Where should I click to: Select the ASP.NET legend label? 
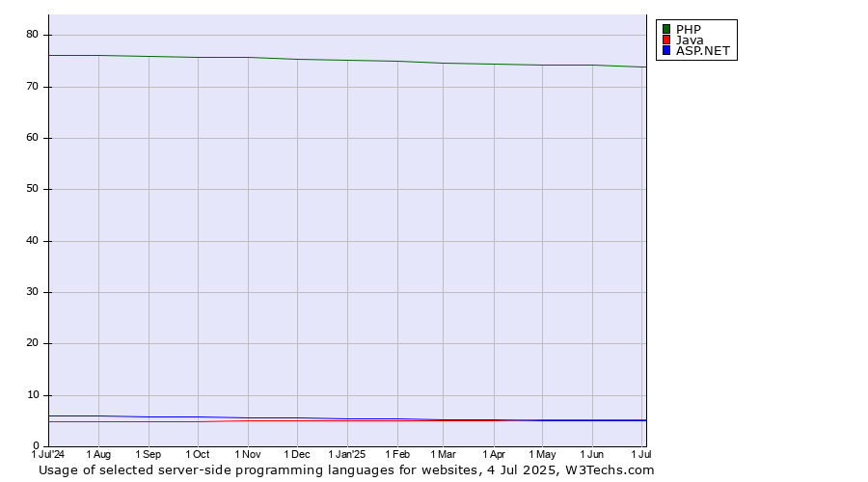coord(703,50)
